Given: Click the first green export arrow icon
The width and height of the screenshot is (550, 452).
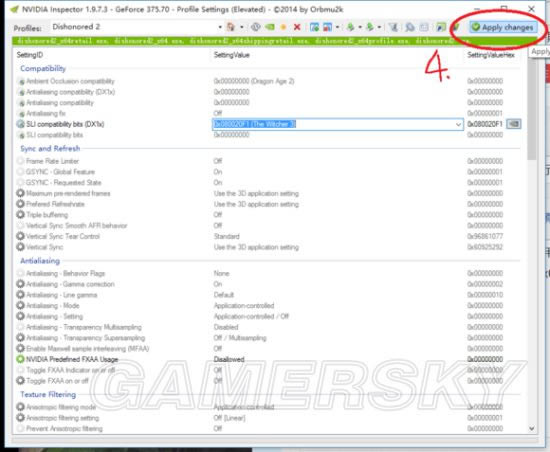Looking at the screenshot, I should [350, 27].
